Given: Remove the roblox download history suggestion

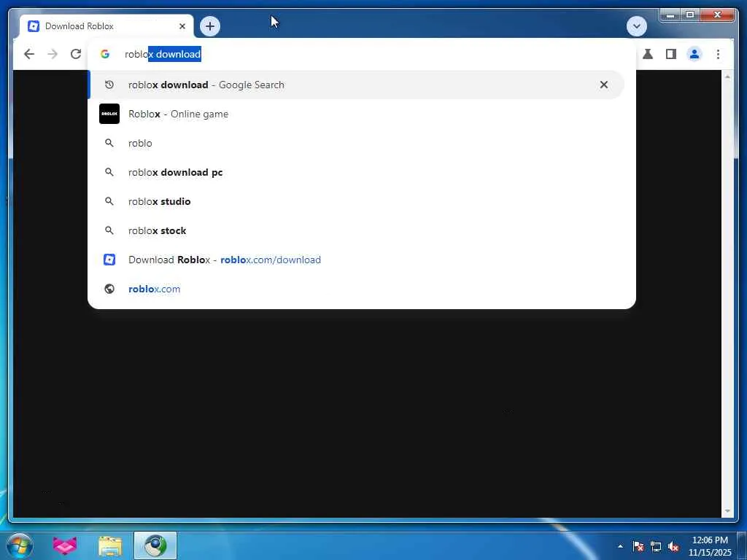Looking at the screenshot, I should [x=603, y=85].
